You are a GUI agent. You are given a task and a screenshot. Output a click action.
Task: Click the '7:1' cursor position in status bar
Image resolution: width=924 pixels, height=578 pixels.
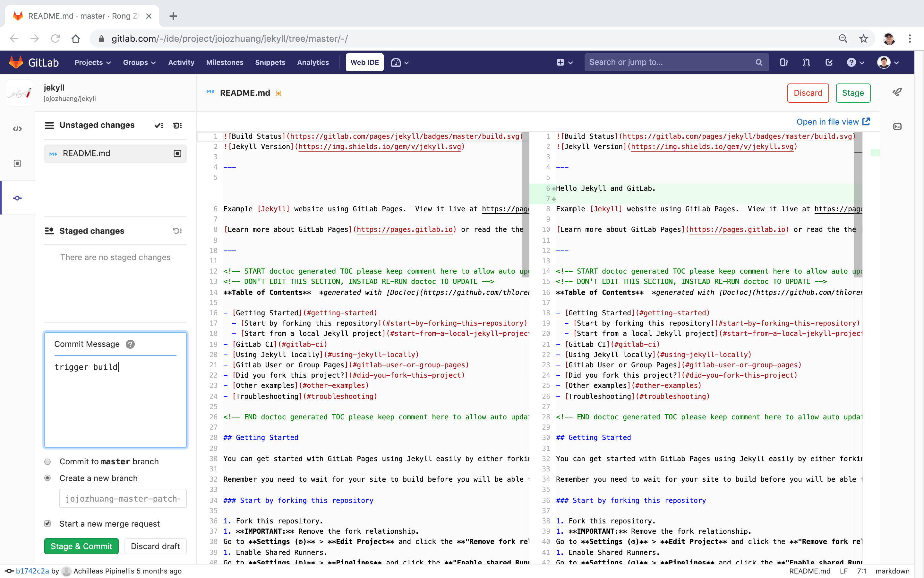click(x=861, y=571)
